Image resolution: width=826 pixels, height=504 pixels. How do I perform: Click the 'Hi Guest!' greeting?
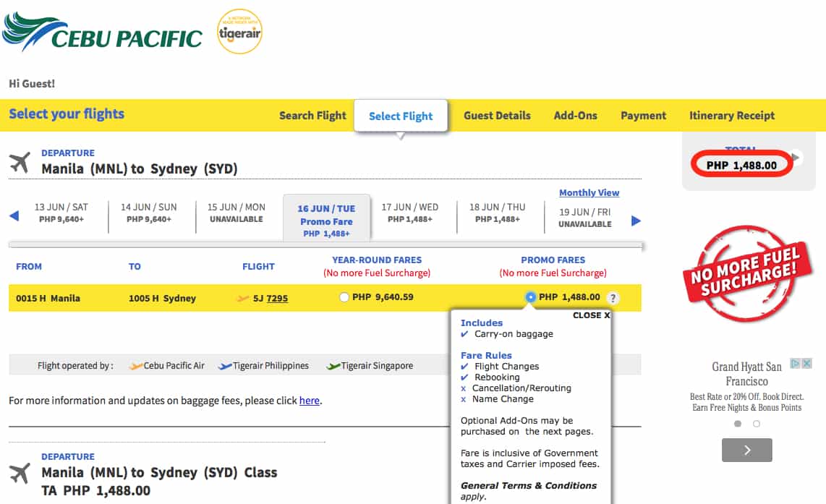pos(32,84)
